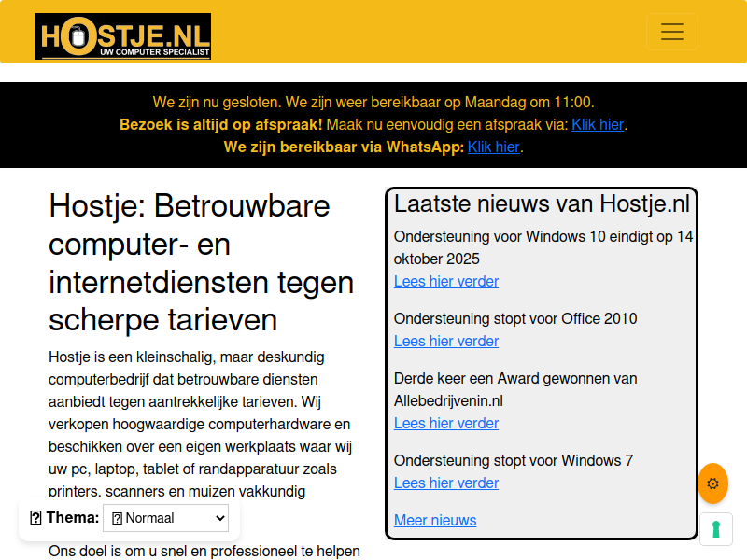747x560 pixels.
Task: Click the 'Derde keer een Award gewonnen' news title
Action: (x=515, y=389)
